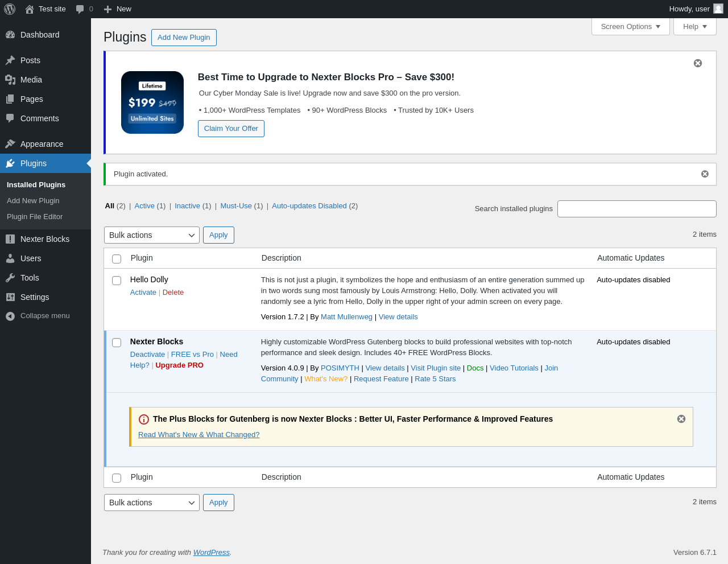728x564 pixels.
Task: Focus the Search installed plugins field
Action: [637, 209]
